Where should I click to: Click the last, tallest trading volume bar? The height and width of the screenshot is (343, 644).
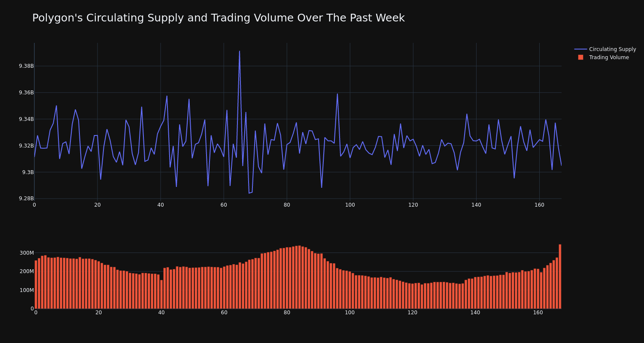[560, 277]
